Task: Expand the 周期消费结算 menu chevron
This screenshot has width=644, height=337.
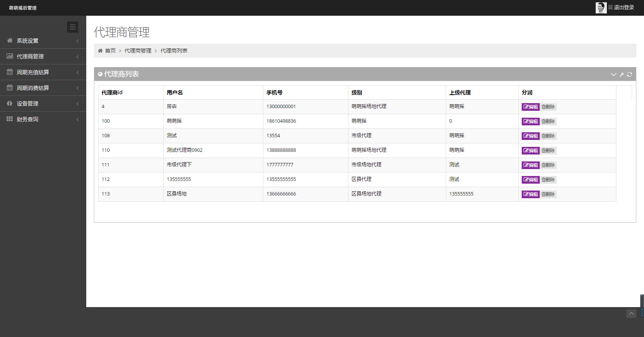Action: pyautogui.click(x=77, y=88)
